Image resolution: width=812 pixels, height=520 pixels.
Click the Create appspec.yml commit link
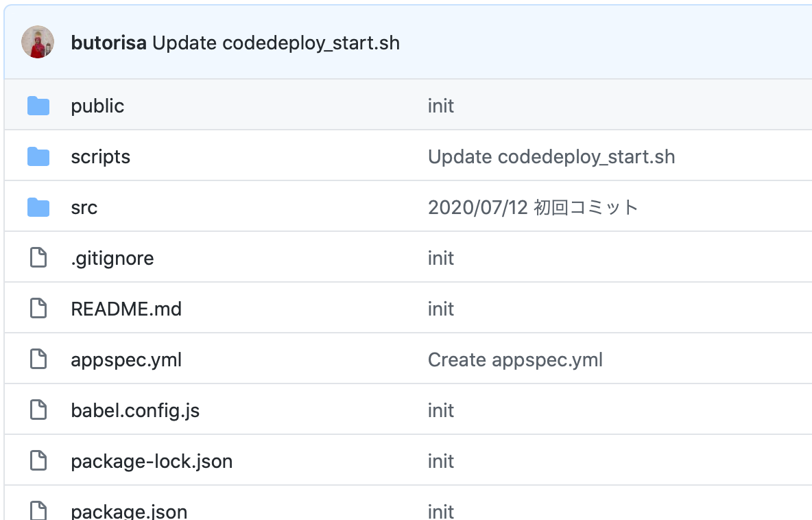[x=515, y=359]
